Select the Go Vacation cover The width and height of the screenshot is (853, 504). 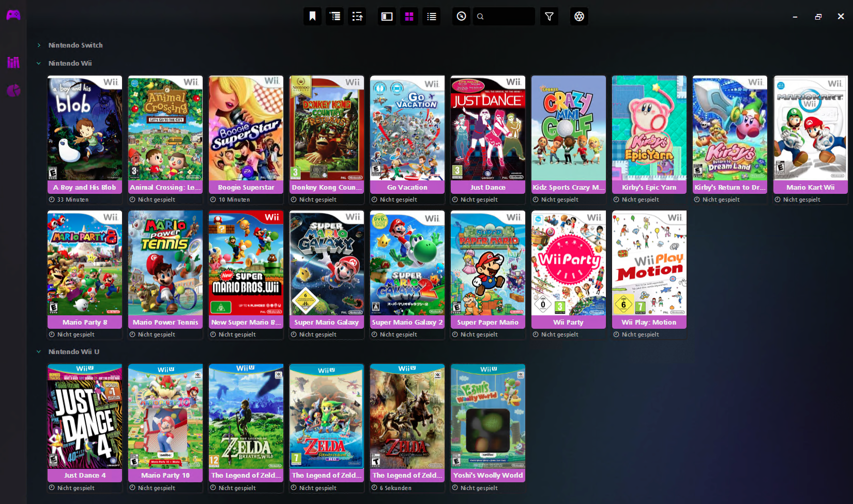(407, 128)
